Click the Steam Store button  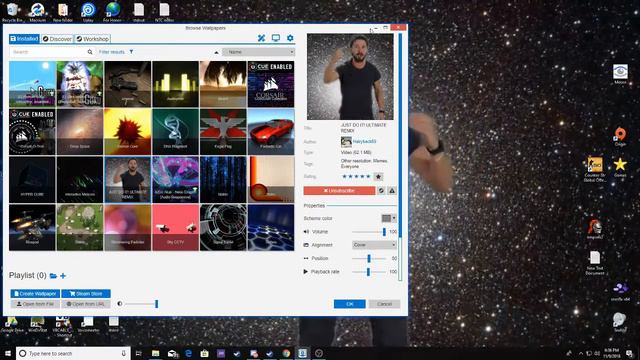[x=86, y=293]
